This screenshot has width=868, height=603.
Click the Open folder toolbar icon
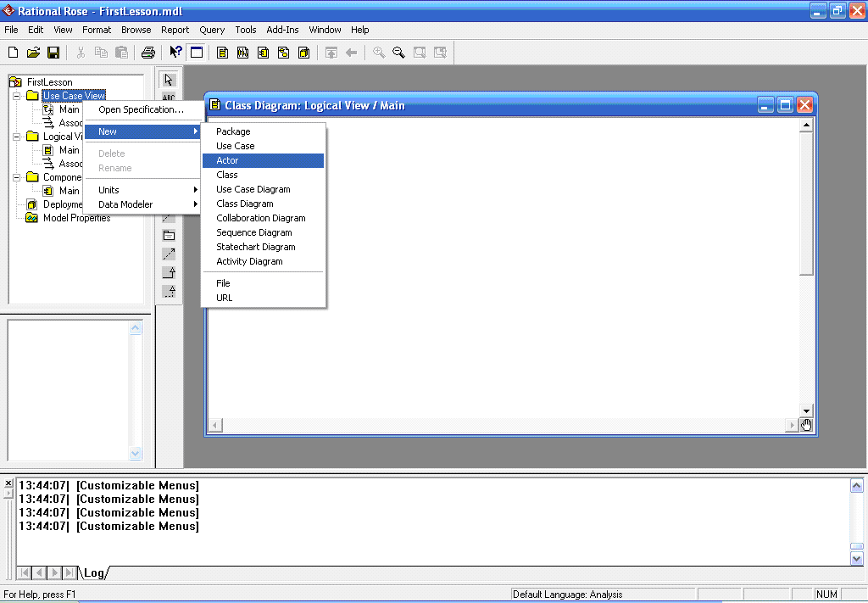pyautogui.click(x=33, y=53)
